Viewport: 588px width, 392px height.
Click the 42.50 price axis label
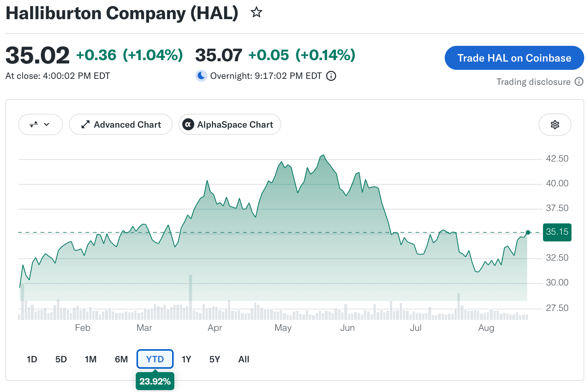pyautogui.click(x=557, y=158)
